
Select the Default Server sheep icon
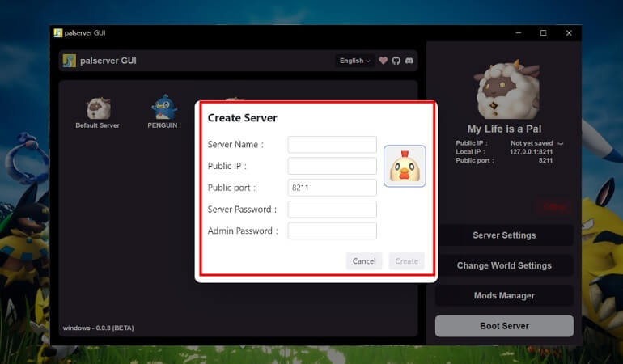click(98, 108)
